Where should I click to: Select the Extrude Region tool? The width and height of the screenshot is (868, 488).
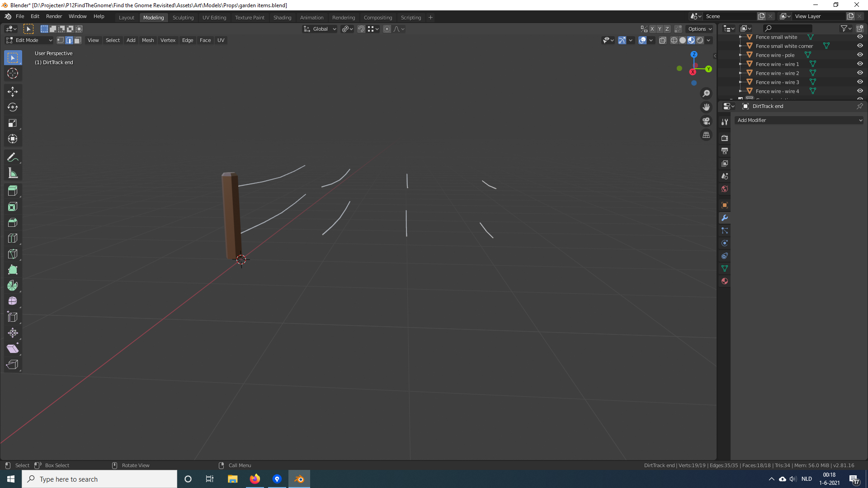[x=13, y=190]
